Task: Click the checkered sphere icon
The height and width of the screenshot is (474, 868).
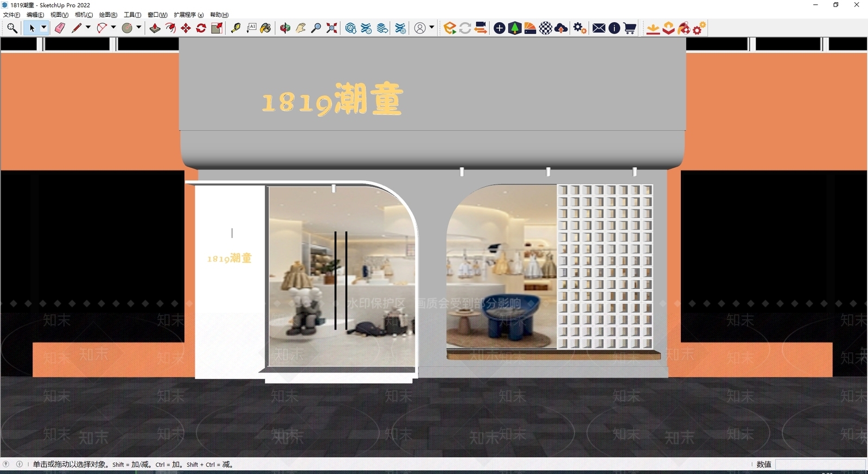Action: (x=546, y=28)
